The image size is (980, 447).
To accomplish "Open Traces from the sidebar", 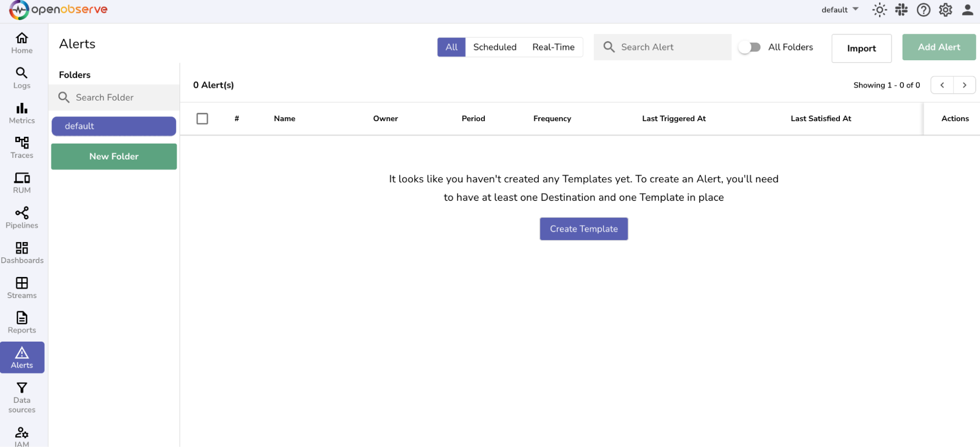I will pyautogui.click(x=22, y=148).
